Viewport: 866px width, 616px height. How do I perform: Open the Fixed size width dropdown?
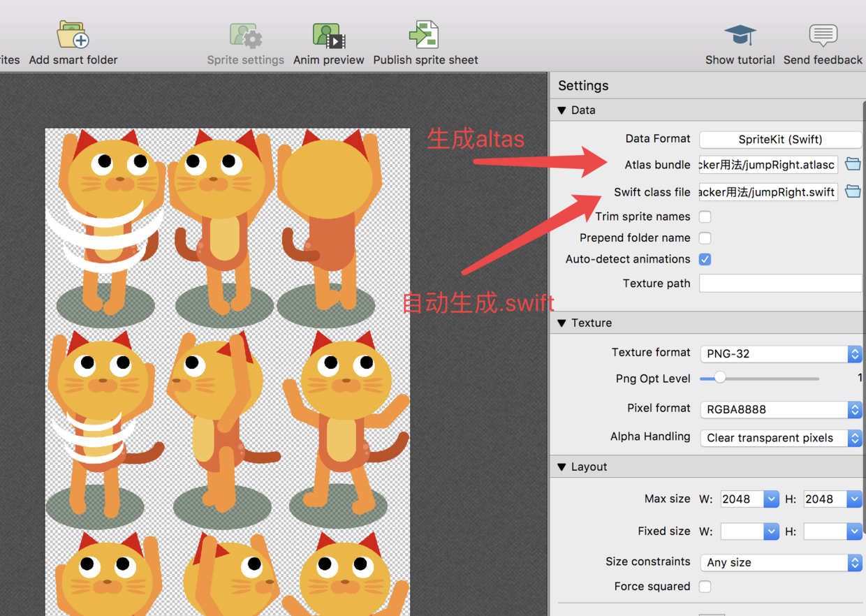tap(771, 531)
